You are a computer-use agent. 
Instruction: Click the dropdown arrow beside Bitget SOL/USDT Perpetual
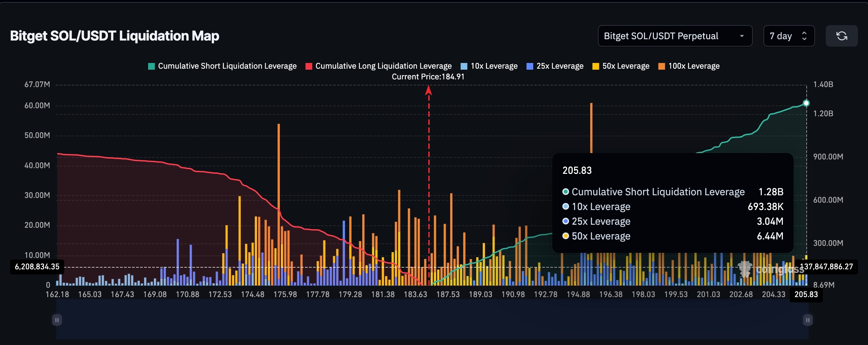click(x=742, y=36)
